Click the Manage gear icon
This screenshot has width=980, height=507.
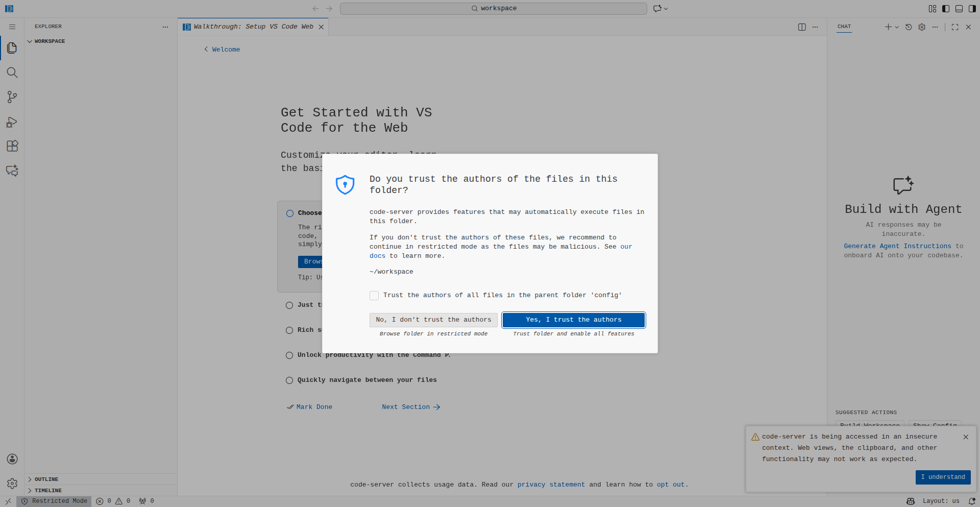pyautogui.click(x=12, y=483)
